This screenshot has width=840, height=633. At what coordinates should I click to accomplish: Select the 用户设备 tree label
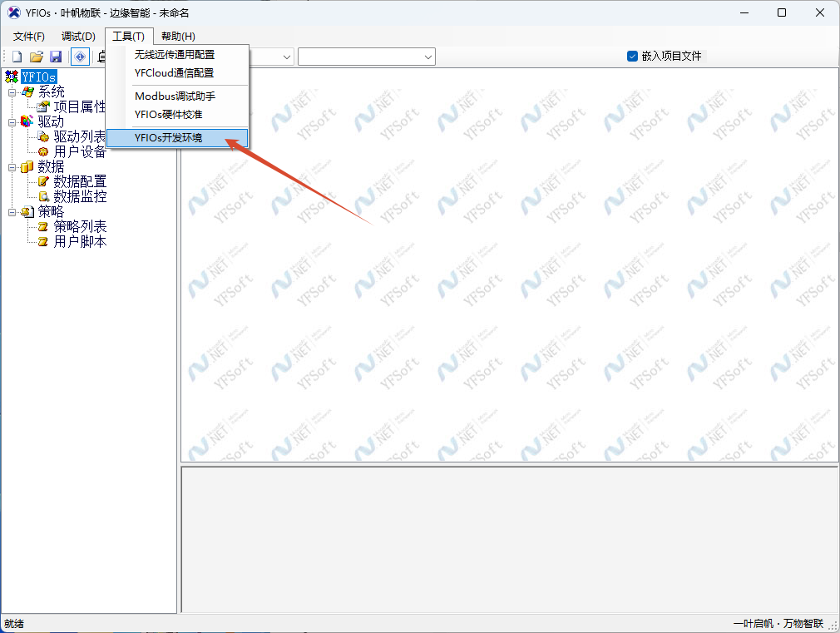[80, 151]
